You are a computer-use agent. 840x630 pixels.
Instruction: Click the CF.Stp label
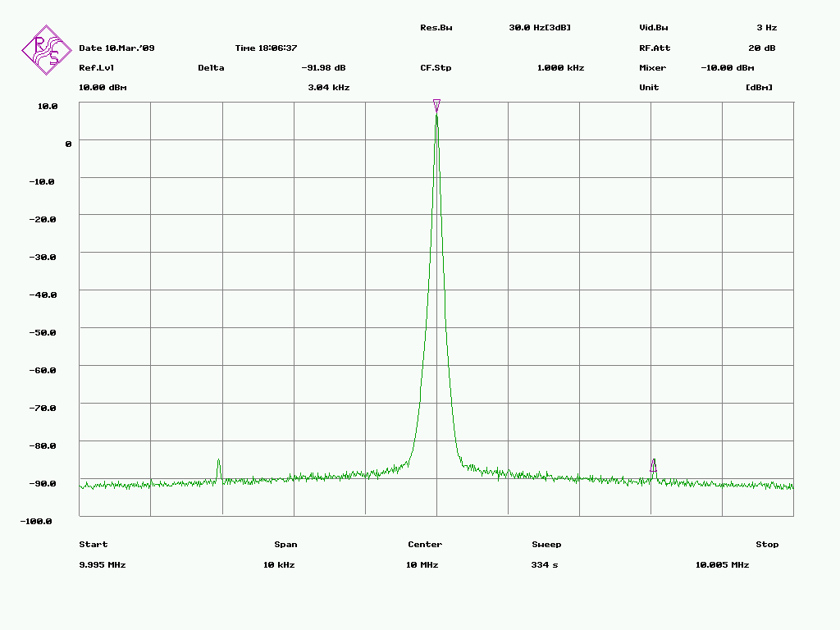click(x=436, y=68)
